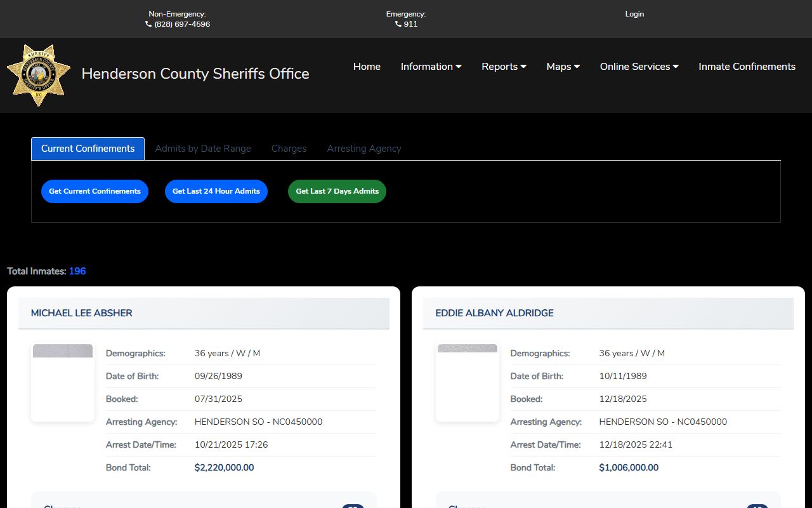812x508 pixels.
Task: Click the total inmates count 196
Action: [x=77, y=271]
